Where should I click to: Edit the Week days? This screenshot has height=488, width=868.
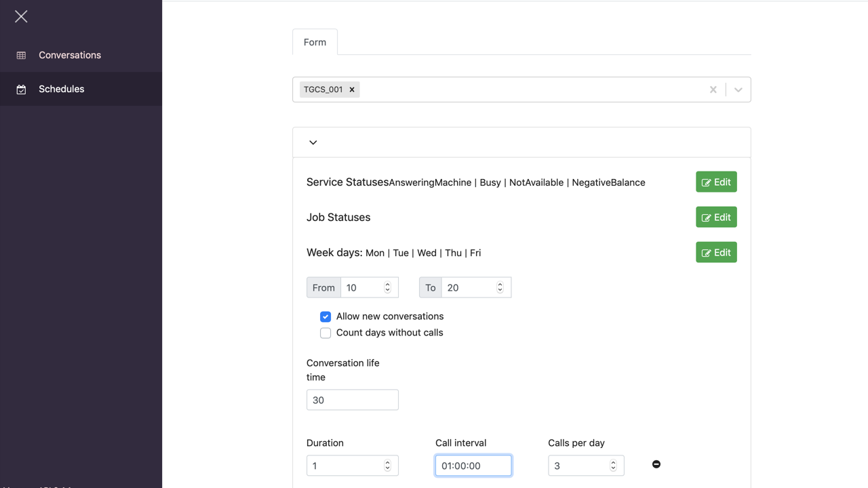point(716,253)
